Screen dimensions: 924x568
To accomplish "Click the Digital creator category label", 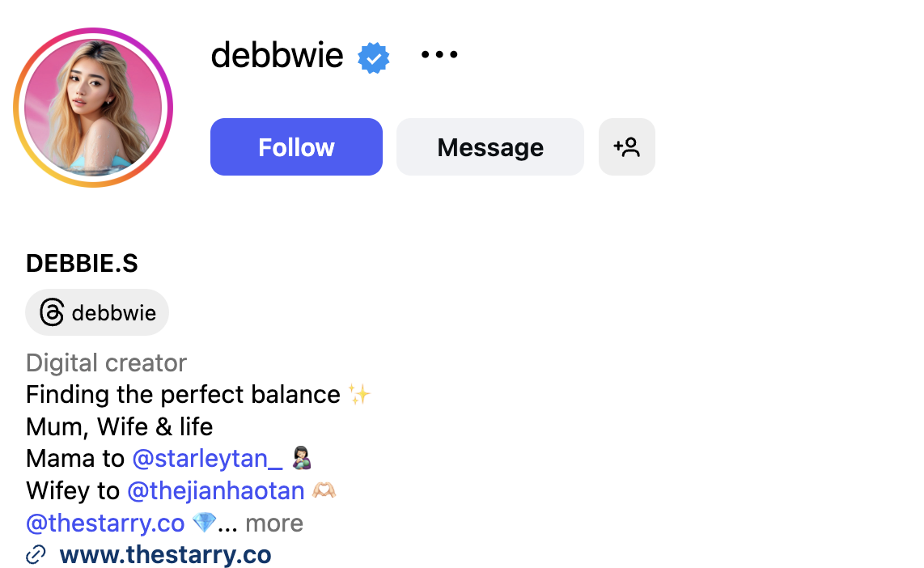I will click(x=106, y=362).
